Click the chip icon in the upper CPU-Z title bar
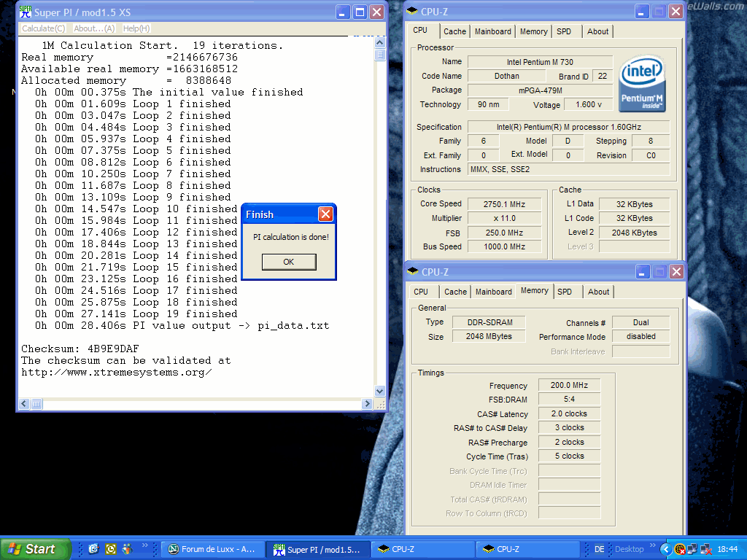The image size is (747, 560). tap(413, 12)
